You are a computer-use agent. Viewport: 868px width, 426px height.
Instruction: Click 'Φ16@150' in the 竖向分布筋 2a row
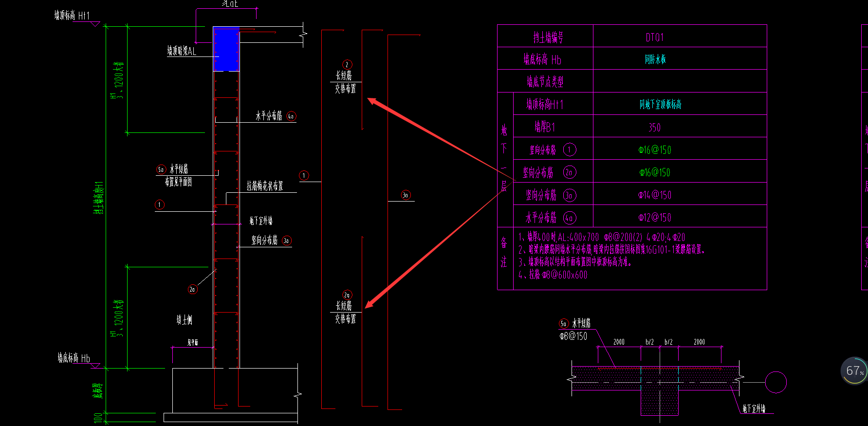click(x=655, y=172)
